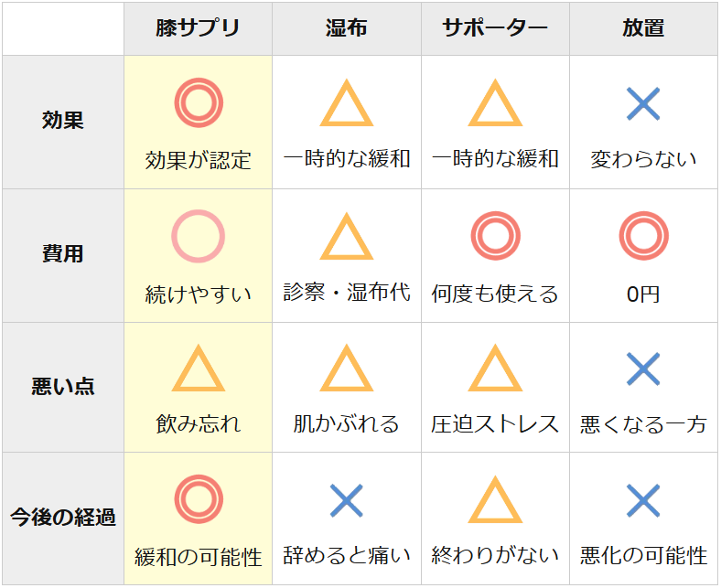
Task: Click the triangle above 圧迫ストレス
Action: 495,369
